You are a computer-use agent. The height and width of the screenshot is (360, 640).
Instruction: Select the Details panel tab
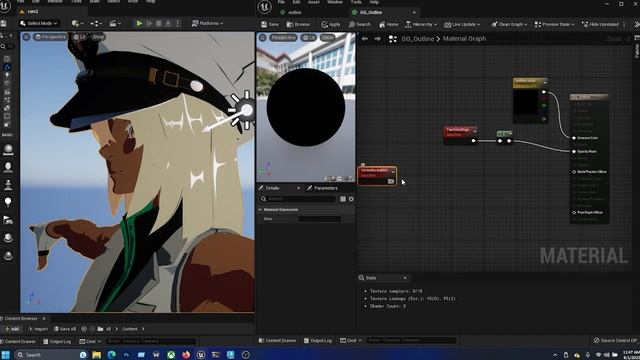[272, 188]
